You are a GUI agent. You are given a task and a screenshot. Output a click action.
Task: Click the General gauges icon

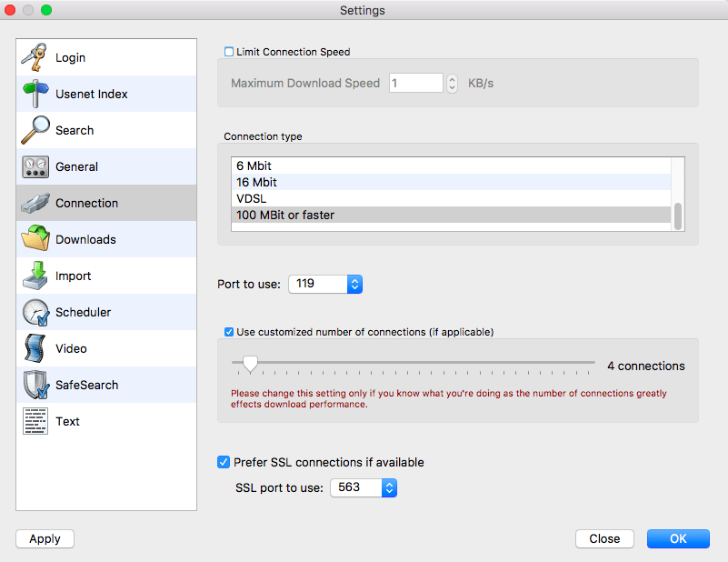pos(35,166)
